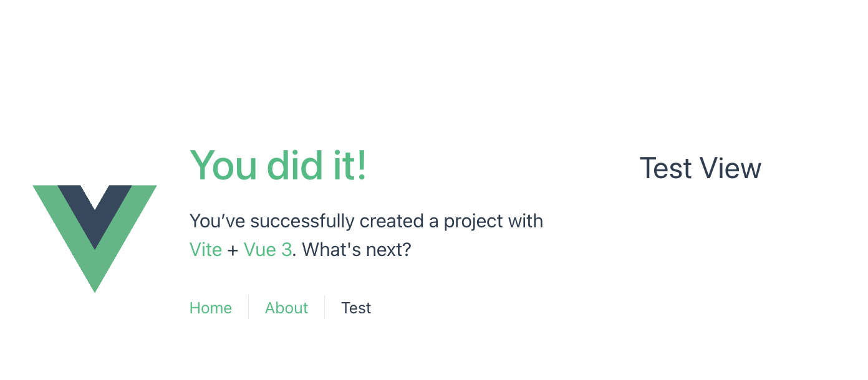Image resolution: width=868 pixels, height=380 pixels.
Task: Click the word "project" in the paragraph
Action: point(466,222)
